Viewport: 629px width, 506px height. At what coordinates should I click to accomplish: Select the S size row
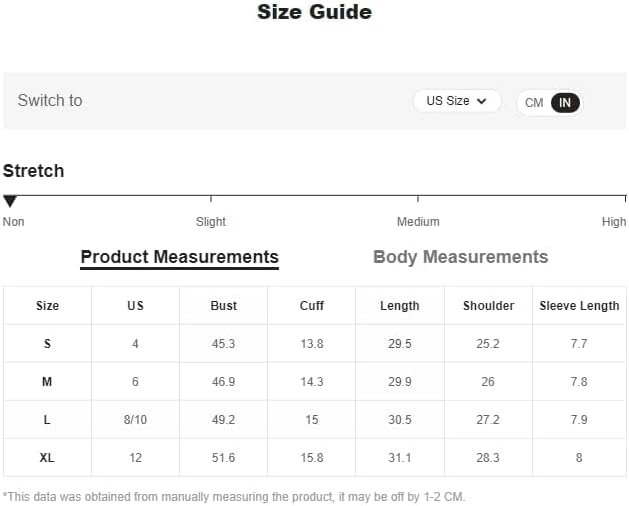click(x=314, y=343)
